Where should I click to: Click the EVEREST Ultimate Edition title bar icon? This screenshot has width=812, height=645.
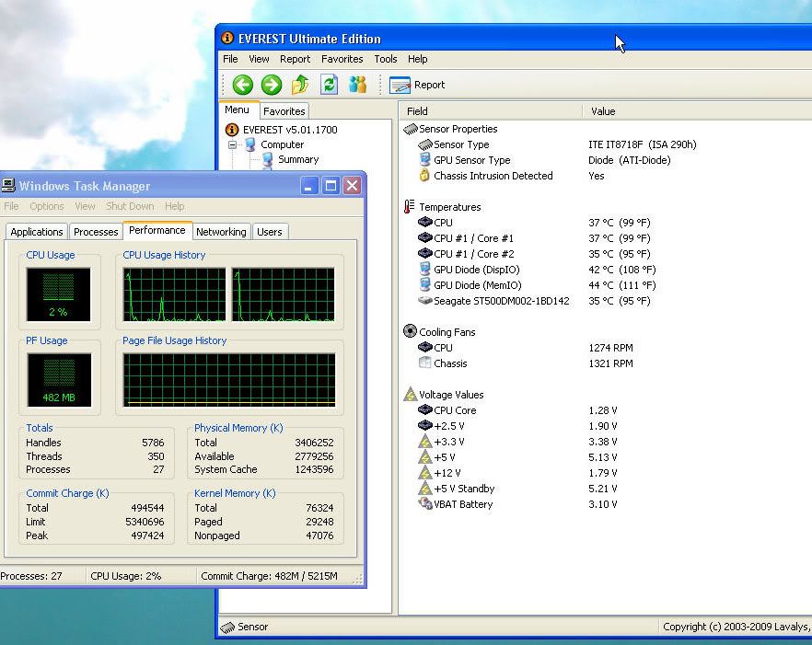[x=227, y=39]
